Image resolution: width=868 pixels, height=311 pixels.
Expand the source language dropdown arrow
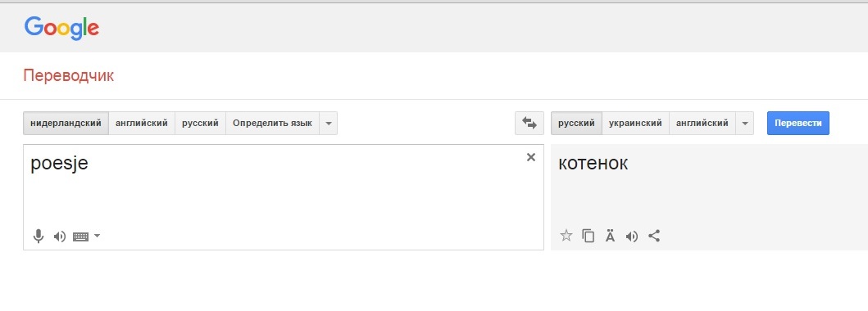[329, 124]
